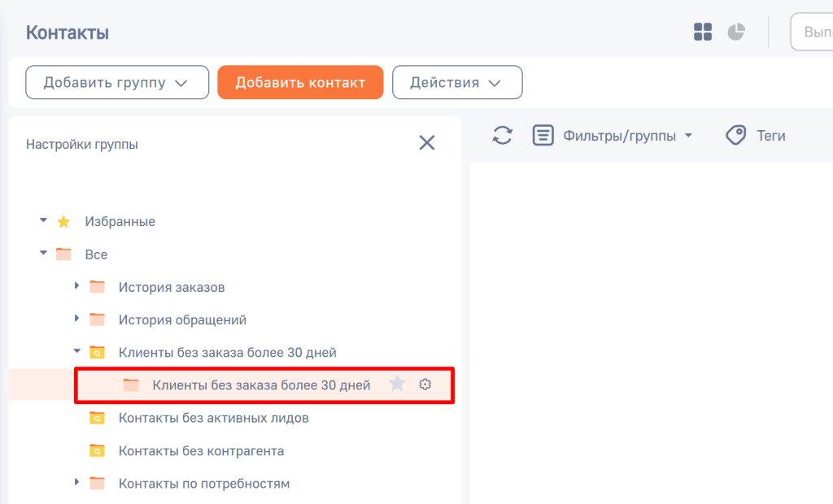Close the Настройки группы panel
833x504 pixels.
(x=427, y=142)
